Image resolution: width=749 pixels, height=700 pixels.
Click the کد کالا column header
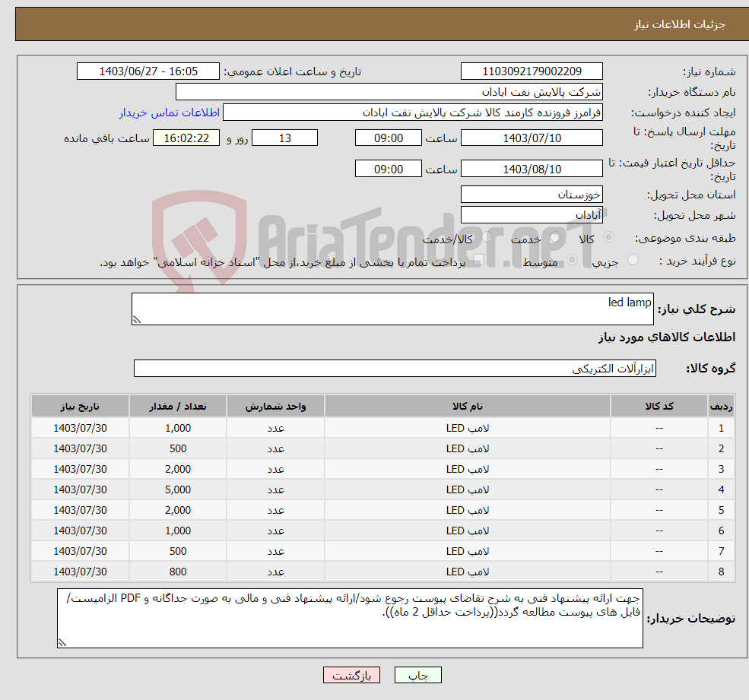pyautogui.click(x=659, y=407)
